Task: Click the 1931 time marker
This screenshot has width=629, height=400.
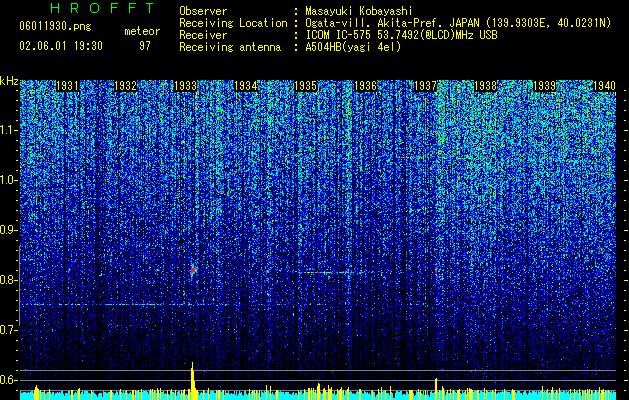Action: coord(67,86)
